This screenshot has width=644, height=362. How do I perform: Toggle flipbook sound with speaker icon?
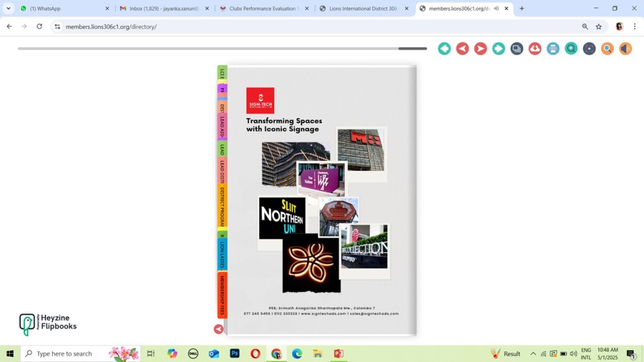click(625, 48)
